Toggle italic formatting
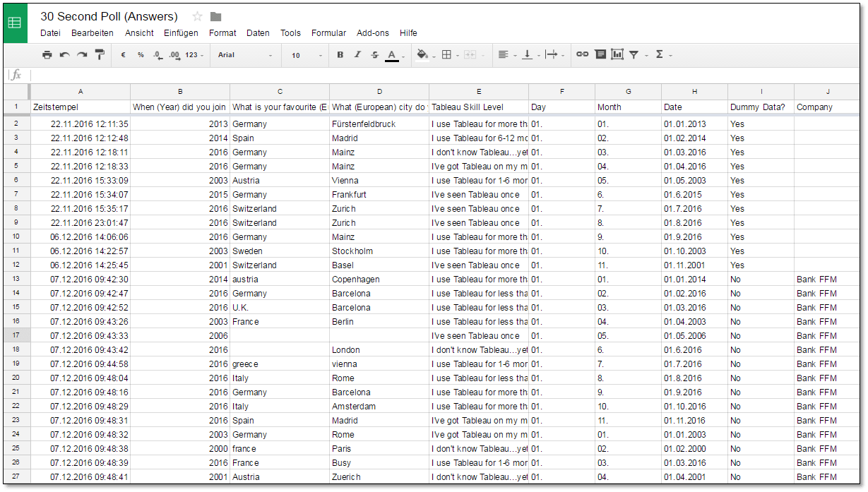 coord(357,54)
